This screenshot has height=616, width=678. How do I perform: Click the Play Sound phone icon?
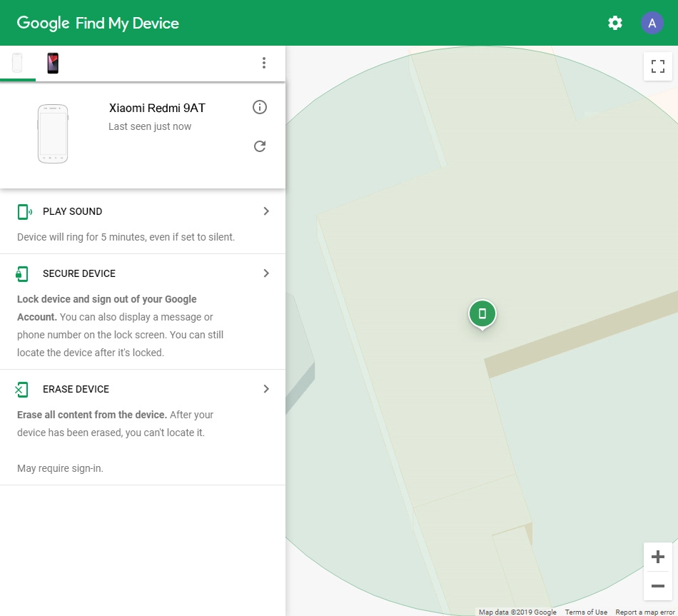click(x=24, y=211)
